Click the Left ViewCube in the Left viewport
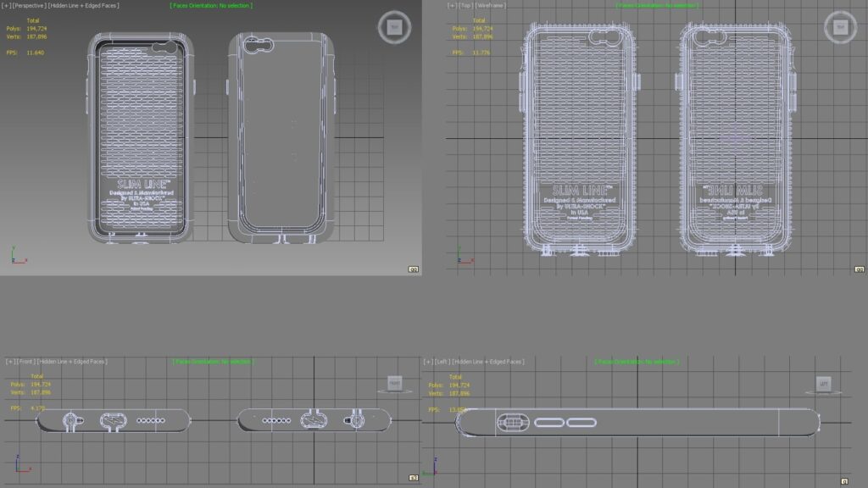The image size is (868, 488). tap(824, 385)
